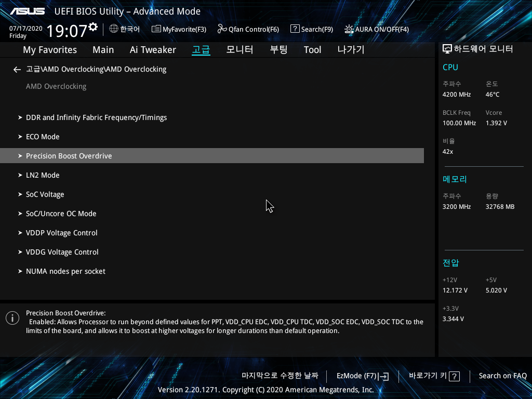This screenshot has height=399, width=532.
Task: Expand the ECO Mode arrow
Action: click(x=20, y=137)
